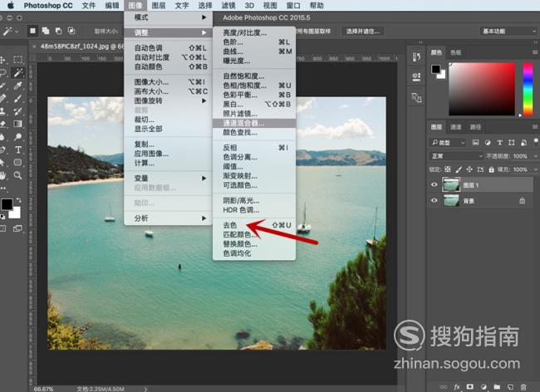Open Apple menu
Viewport: 540px width, 392px height.
point(10,6)
